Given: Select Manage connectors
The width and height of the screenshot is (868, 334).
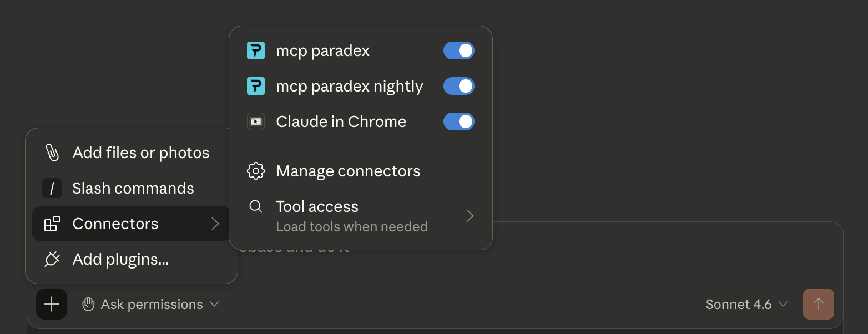Looking at the screenshot, I should click(x=348, y=170).
